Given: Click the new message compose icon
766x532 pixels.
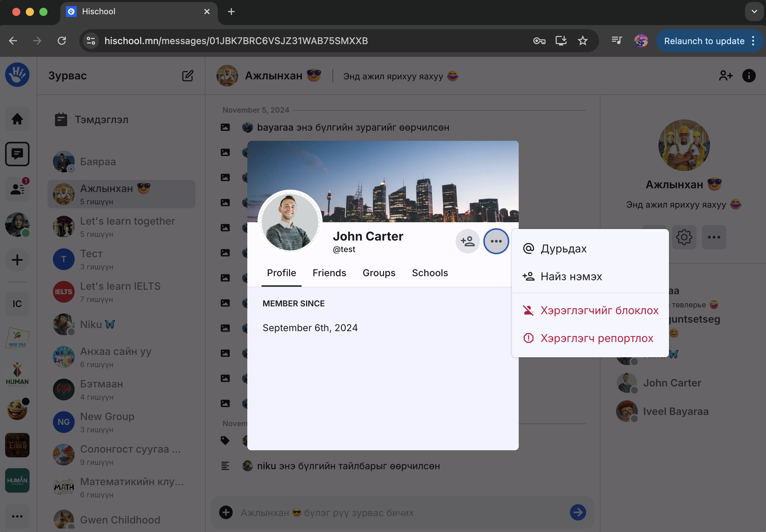Looking at the screenshot, I should [x=188, y=76].
